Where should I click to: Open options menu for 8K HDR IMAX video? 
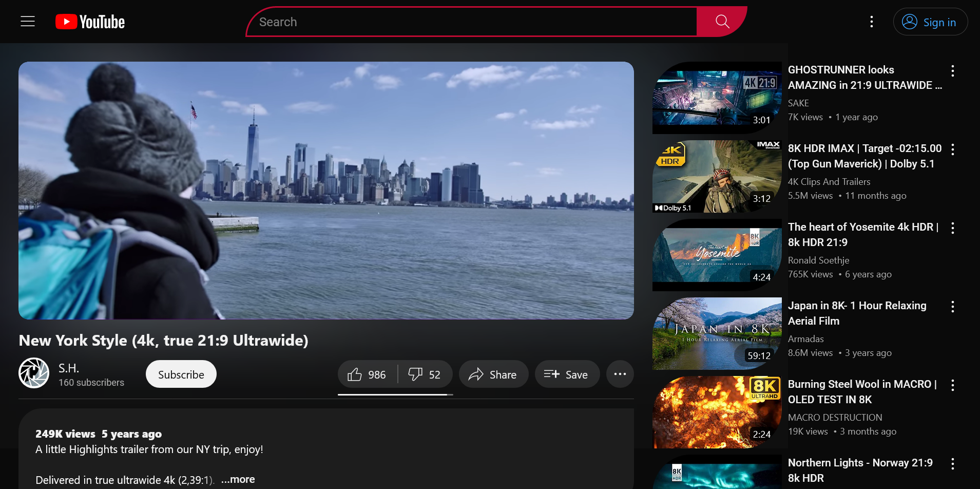(x=952, y=149)
